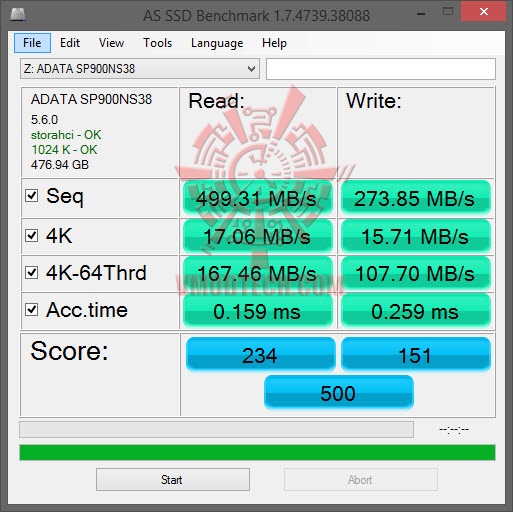Close the AS SSD Benchmark window
Image resolution: width=513 pixels, height=512 pixels.
[x=483, y=12]
